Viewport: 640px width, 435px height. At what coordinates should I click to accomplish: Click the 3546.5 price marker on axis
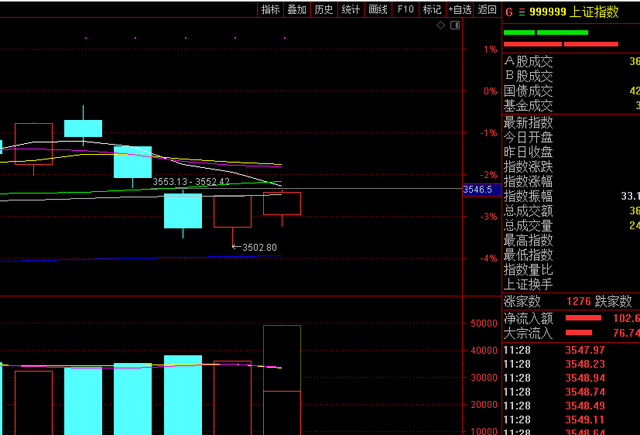481,188
